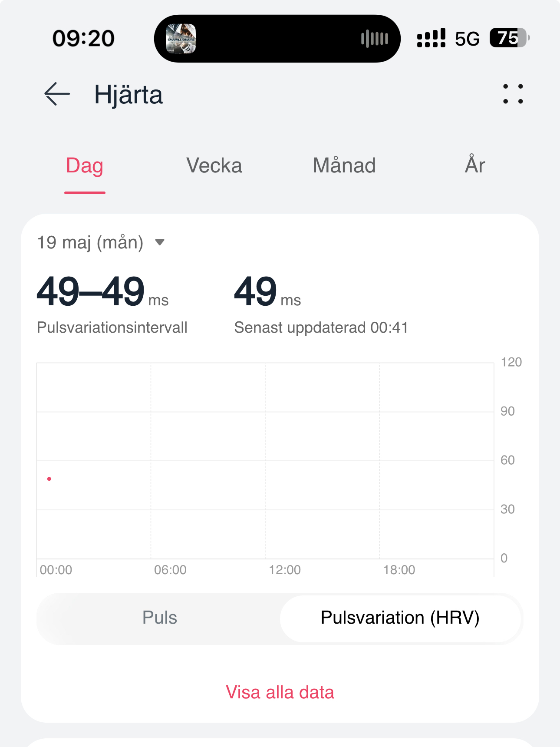Switch to the Månad tab
Image resolution: width=560 pixels, height=747 pixels.
pos(344,165)
